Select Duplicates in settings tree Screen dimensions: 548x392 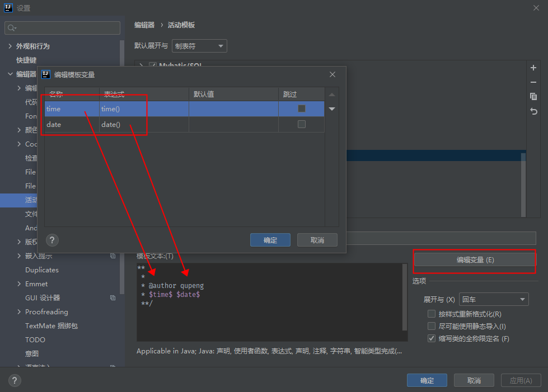point(42,270)
